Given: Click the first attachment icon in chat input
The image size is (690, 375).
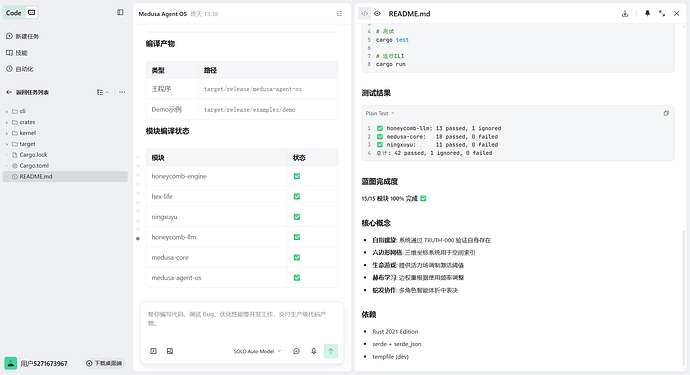Looking at the screenshot, I should [153, 351].
